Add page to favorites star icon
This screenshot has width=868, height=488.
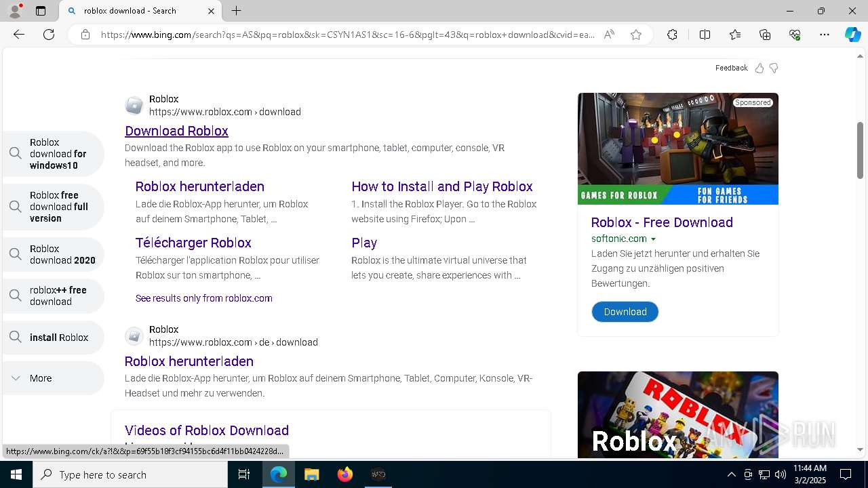coord(636,35)
